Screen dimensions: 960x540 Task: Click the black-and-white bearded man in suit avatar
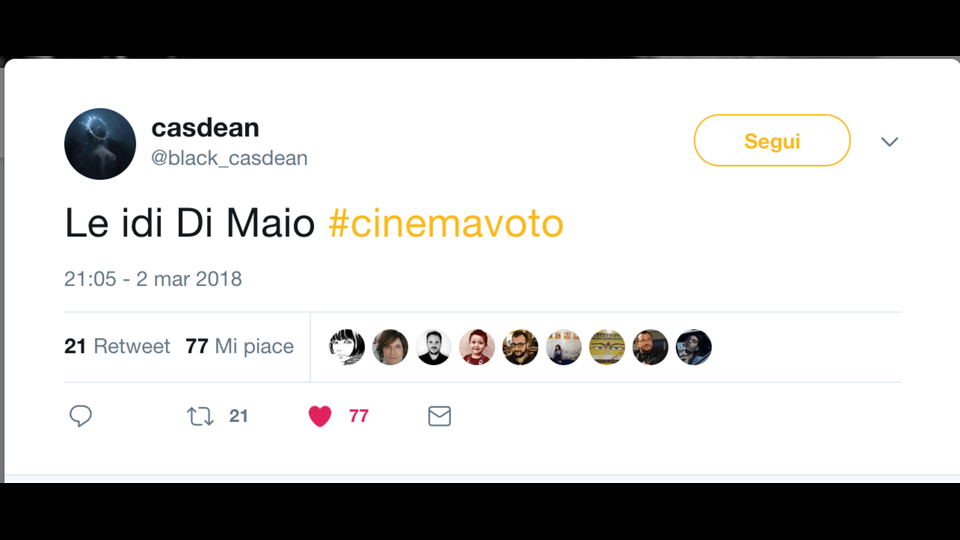point(434,347)
